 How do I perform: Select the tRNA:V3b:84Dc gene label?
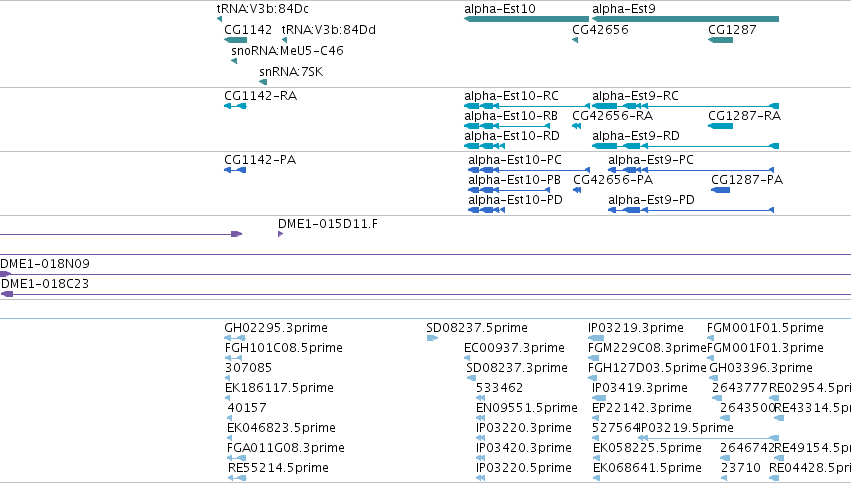pos(263,9)
